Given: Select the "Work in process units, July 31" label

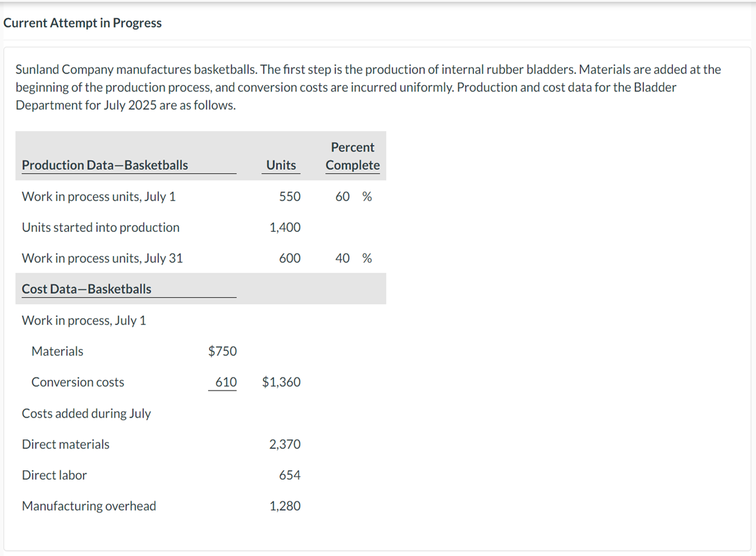Looking at the screenshot, I should click(103, 259).
